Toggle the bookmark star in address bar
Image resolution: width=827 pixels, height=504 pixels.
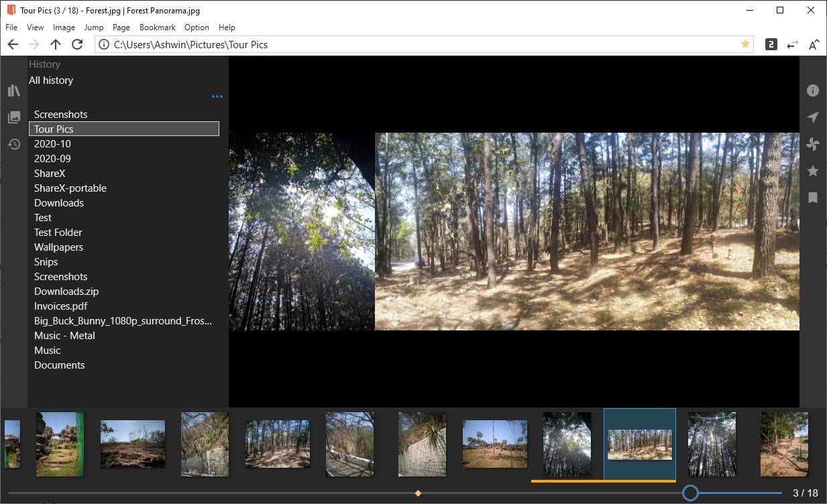pos(745,44)
